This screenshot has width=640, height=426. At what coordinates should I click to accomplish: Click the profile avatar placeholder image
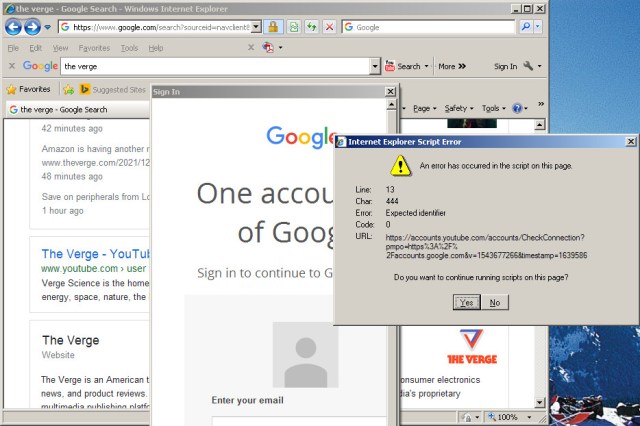pyautogui.click(x=305, y=354)
